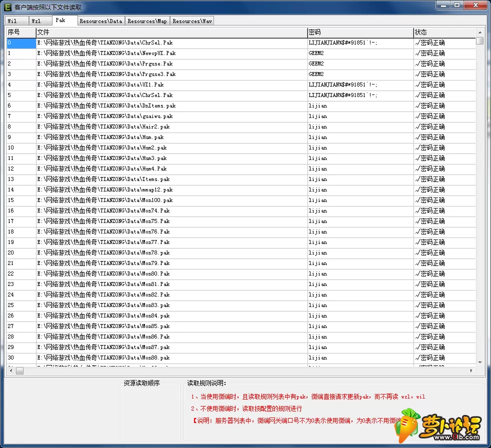Viewport: 491px width, 448px height.
Task: Select the Mon88.pak file path
Action: pyautogui.click(x=103, y=357)
